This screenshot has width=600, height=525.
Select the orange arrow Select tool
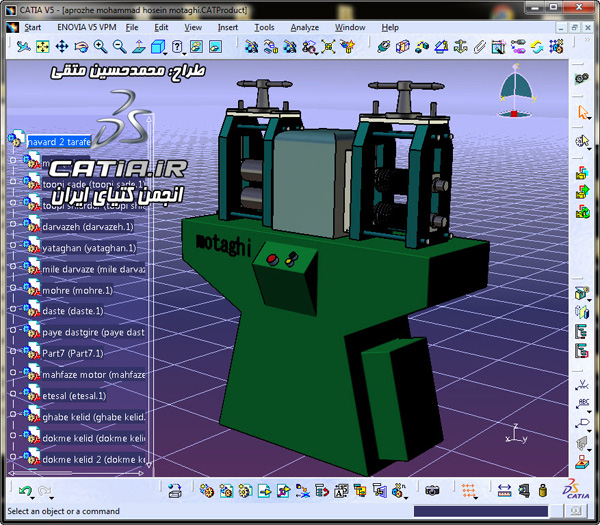point(582,112)
